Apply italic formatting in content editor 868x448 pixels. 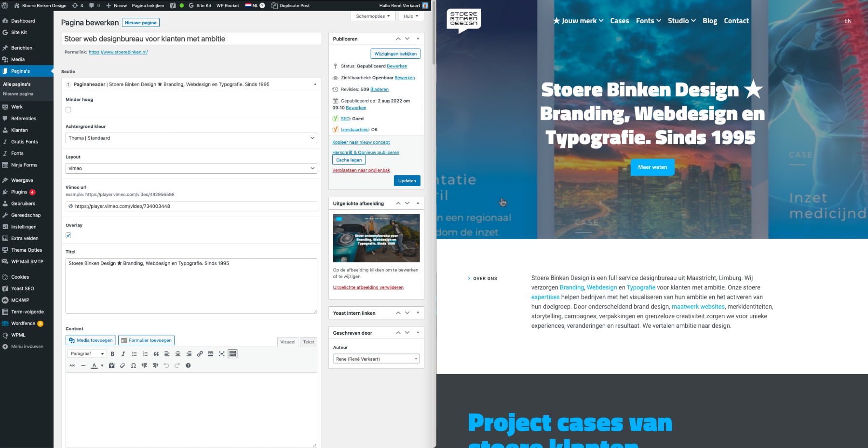point(123,354)
